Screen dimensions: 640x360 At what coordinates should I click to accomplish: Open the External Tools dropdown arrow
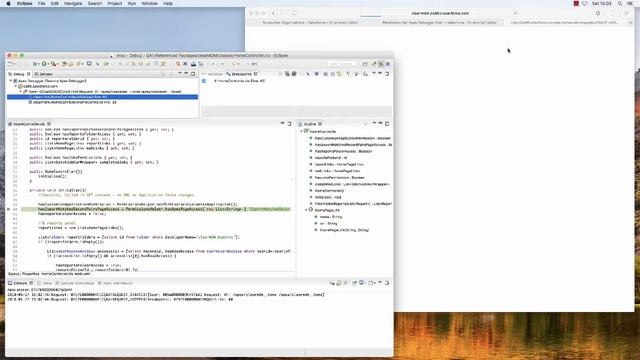pos(58,64)
